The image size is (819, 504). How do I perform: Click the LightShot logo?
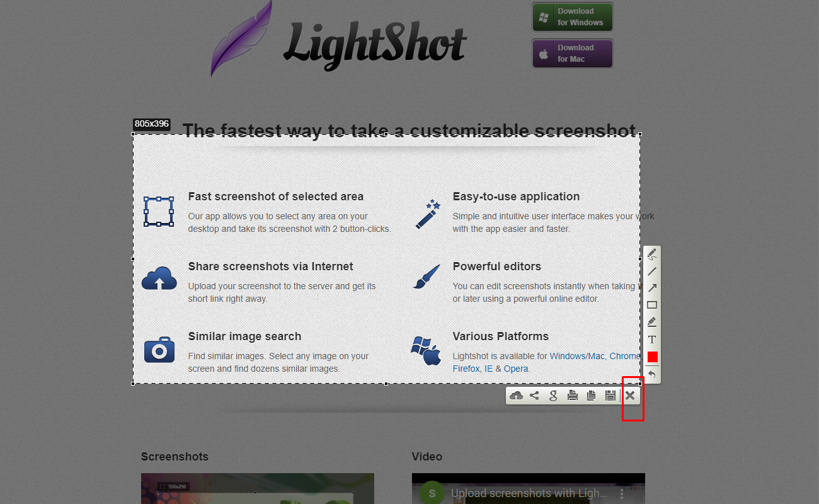tap(339, 40)
